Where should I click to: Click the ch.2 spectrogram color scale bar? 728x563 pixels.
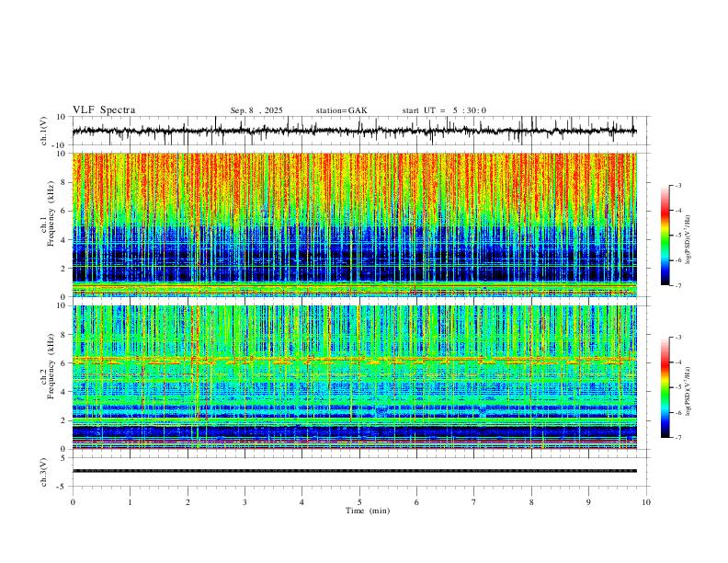tap(665, 387)
